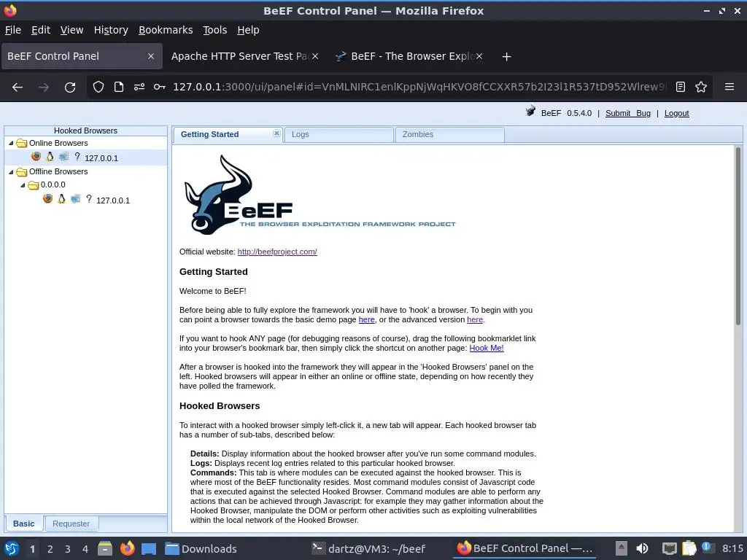Image resolution: width=747 pixels, height=560 pixels.
Task: Toggle reader view icon
Action: click(681, 87)
